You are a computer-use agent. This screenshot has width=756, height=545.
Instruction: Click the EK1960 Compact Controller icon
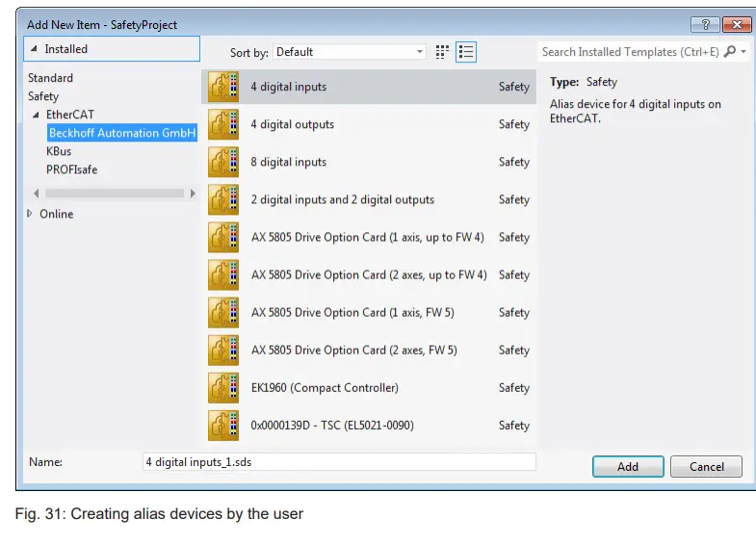click(x=223, y=387)
